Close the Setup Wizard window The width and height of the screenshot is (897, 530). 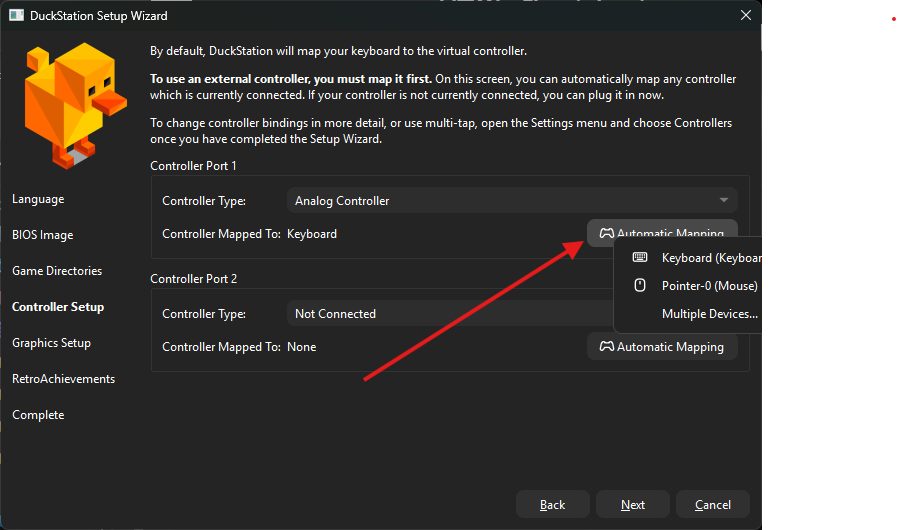745,15
